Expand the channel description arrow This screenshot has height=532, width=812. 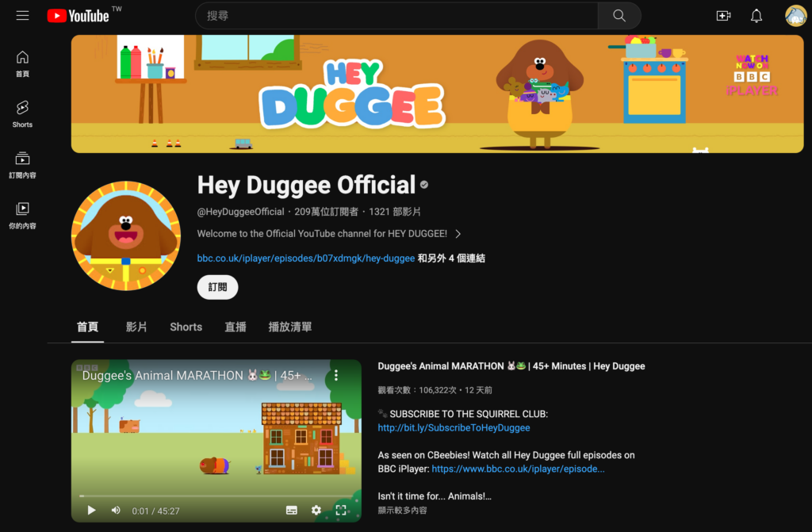pos(458,234)
